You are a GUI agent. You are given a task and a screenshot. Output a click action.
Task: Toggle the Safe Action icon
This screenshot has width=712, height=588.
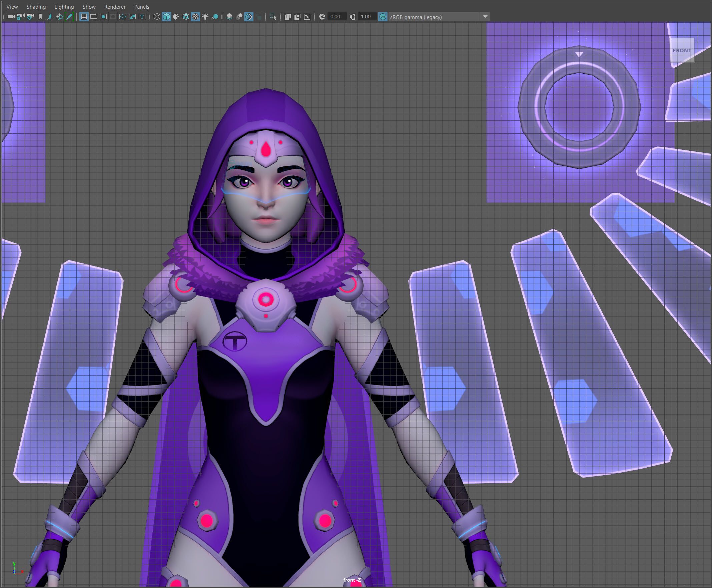tap(132, 17)
